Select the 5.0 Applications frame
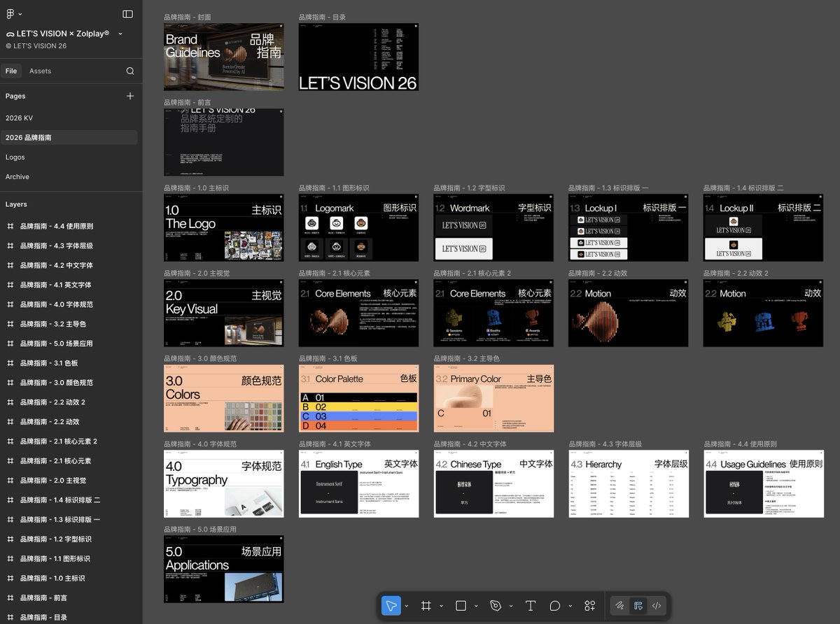Image resolution: width=840 pixels, height=624 pixels. 224,569
